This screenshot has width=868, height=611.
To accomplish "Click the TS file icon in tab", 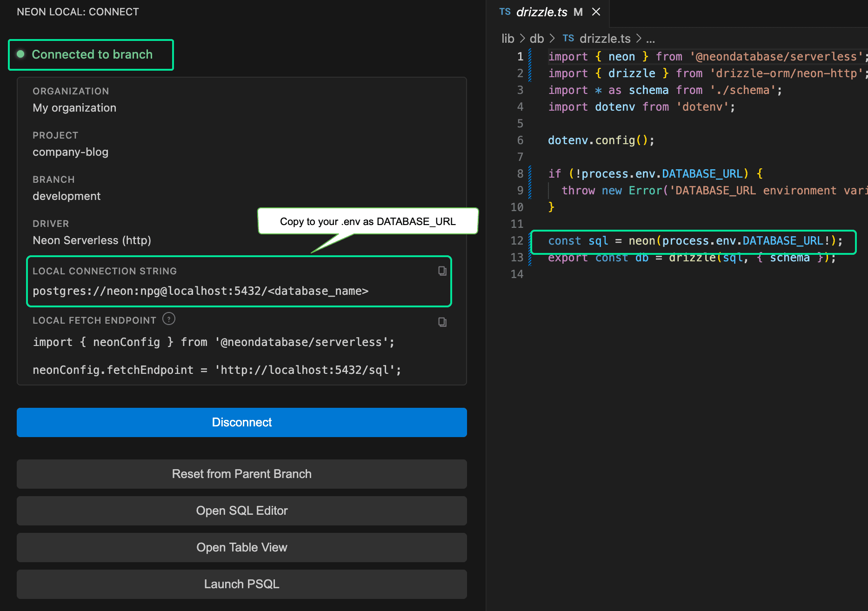I will click(505, 12).
